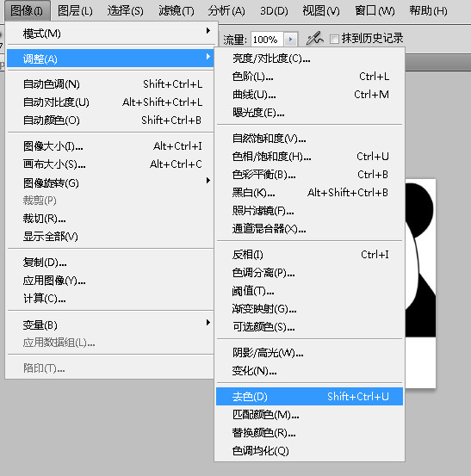Open 可选颜色(S)... adjustment

click(309, 326)
